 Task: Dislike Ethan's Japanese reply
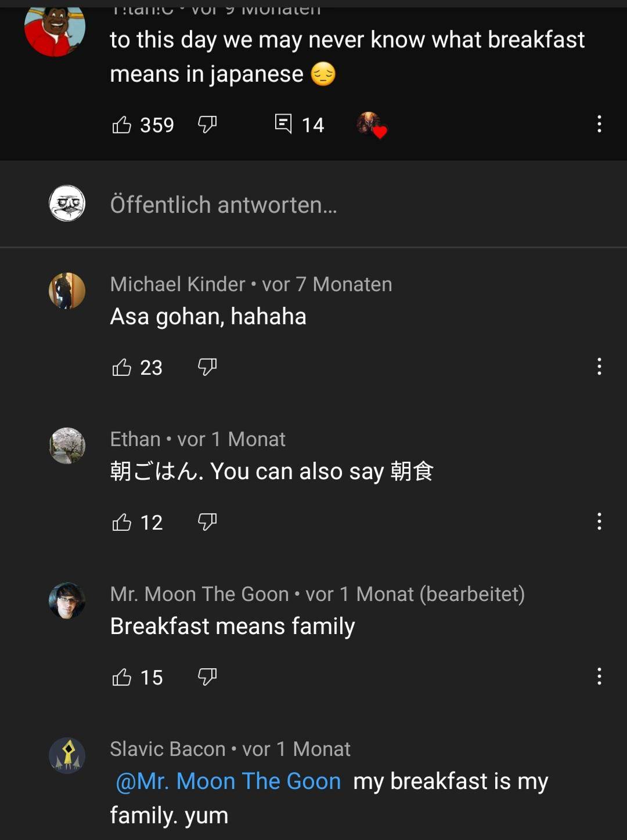[x=207, y=522]
